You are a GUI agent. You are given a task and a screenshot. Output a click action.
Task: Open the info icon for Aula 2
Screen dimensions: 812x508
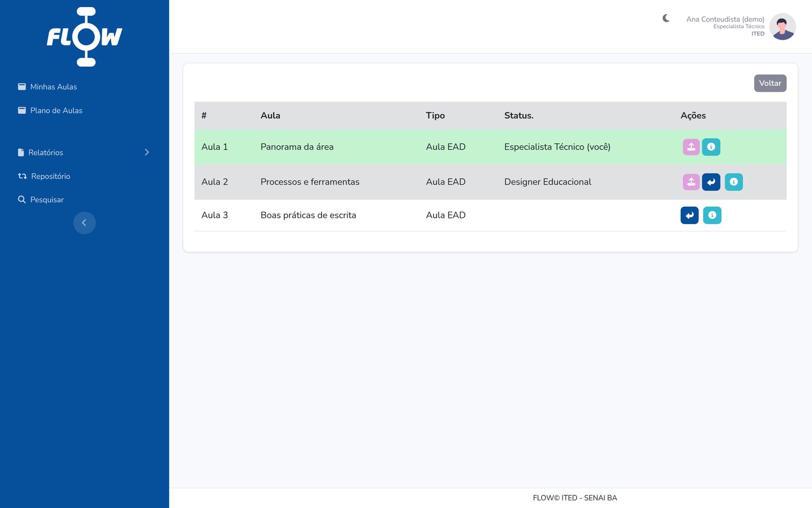734,182
